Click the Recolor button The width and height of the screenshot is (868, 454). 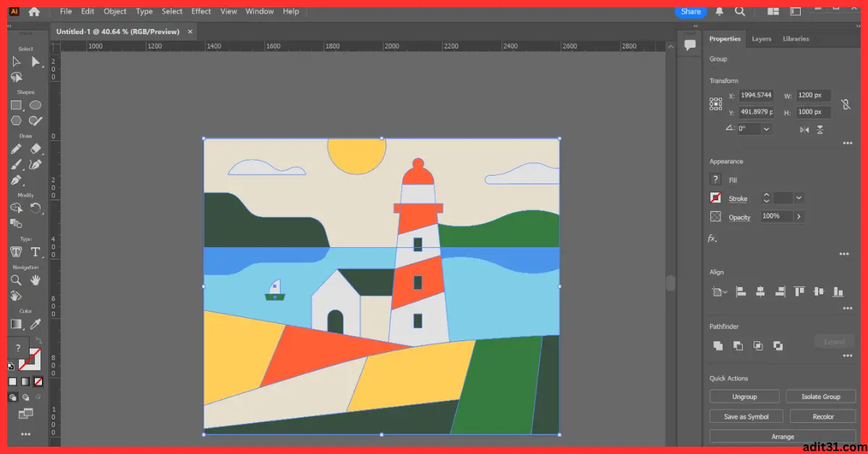pyautogui.click(x=822, y=416)
